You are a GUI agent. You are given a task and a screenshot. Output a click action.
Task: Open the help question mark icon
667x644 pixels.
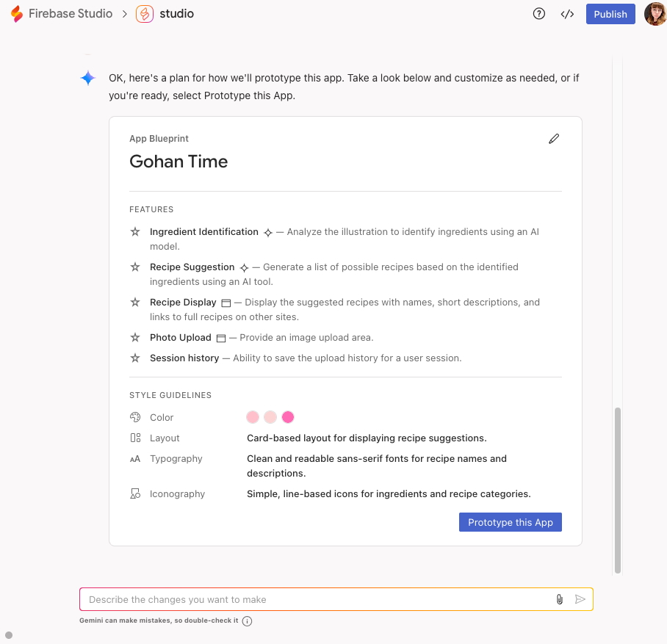pos(539,14)
